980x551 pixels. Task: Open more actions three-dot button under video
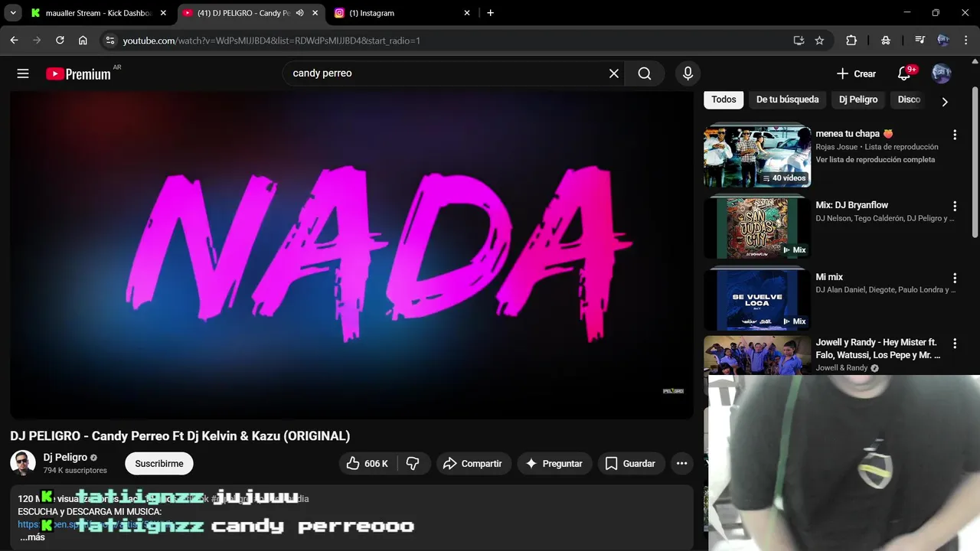click(x=681, y=464)
